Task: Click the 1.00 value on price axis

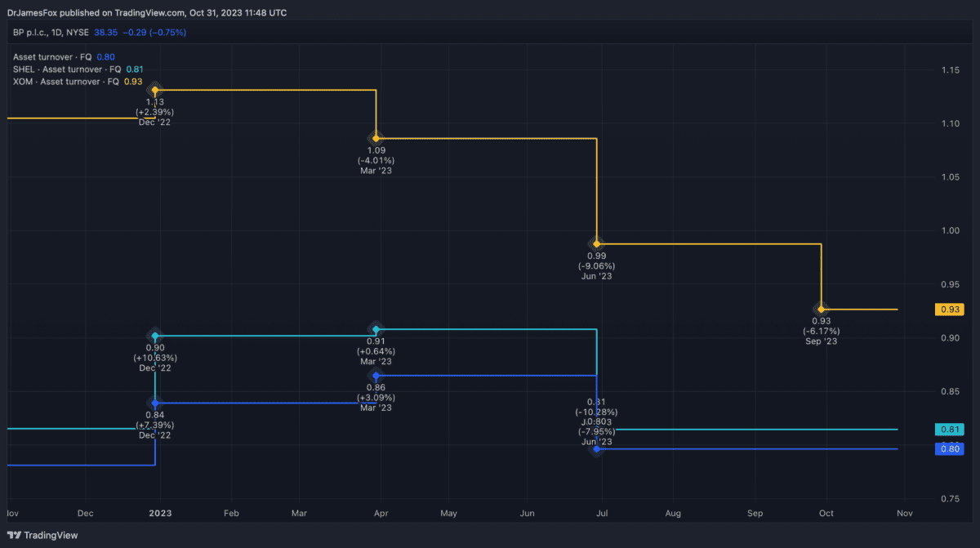Action: coord(950,231)
